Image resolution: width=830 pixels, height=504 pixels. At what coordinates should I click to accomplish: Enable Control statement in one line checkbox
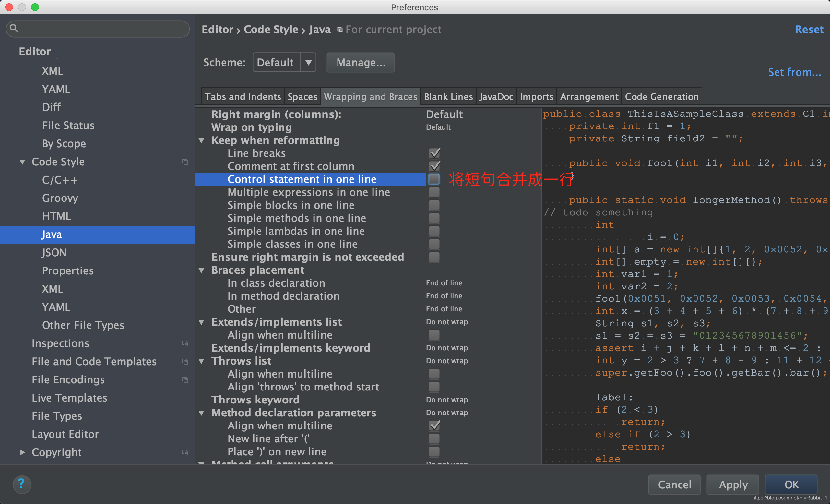[434, 179]
